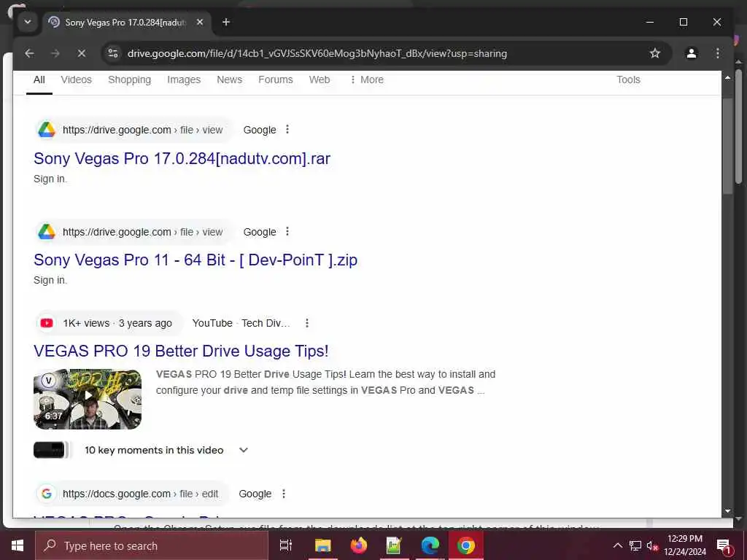Viewport: 747px width, 560px height.
Task: Switch to Images search tab
Action: click(x=184, y=79)
